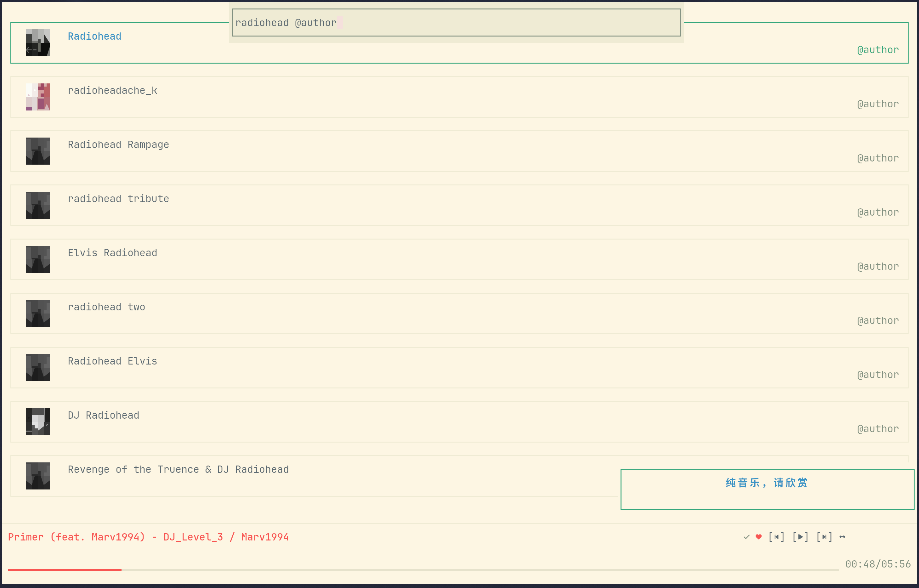919x588 pixels.
Task: Click the DJ Radiohead avatar image
Action: coord(38,422)
